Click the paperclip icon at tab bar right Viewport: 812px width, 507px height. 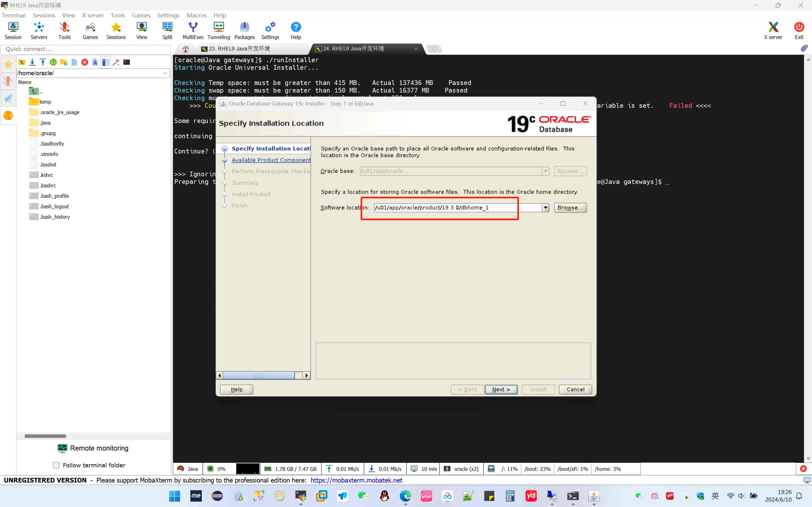point(804,49)
